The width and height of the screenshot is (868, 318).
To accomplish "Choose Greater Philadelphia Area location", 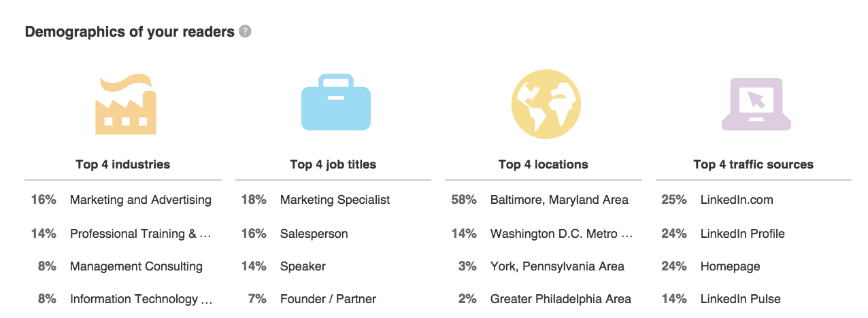I will (x=561, y=299).
